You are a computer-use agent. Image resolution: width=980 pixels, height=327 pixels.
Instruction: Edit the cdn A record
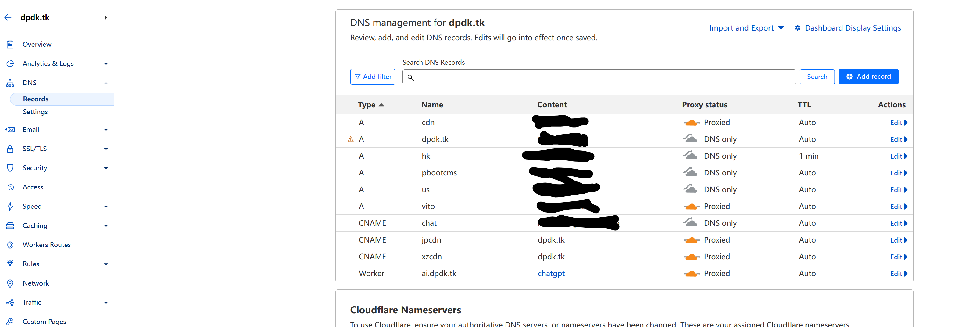tap(899, 123)
